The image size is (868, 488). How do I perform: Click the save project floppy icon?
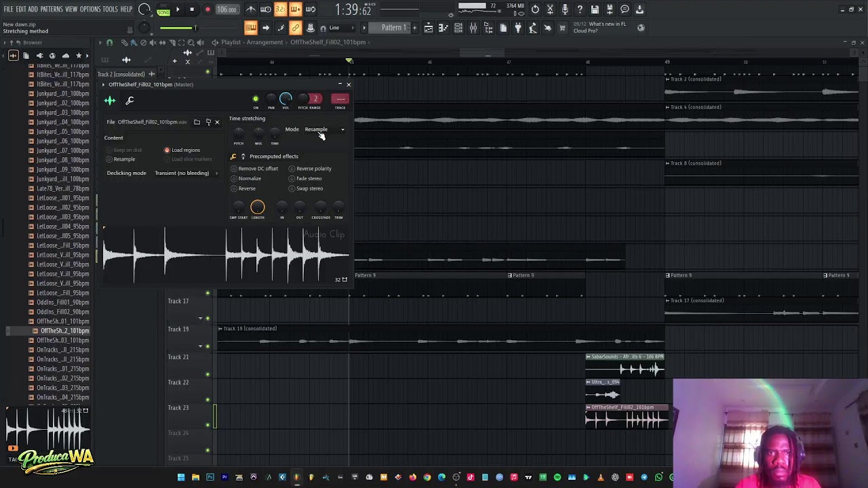point(595,9)
